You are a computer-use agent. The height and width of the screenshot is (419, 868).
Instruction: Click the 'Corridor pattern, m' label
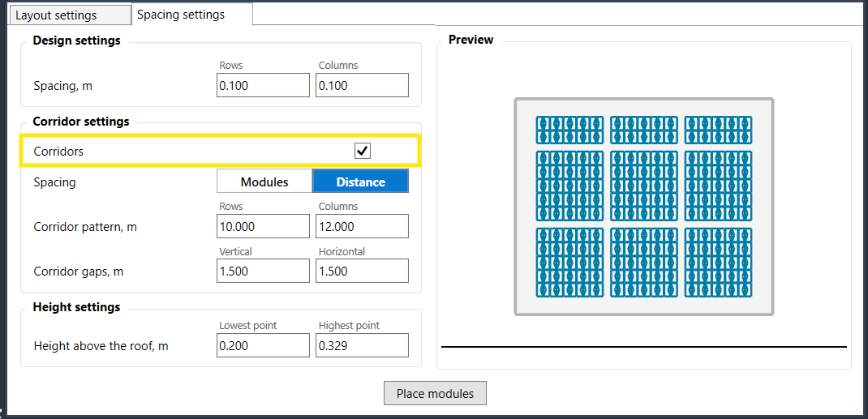coord(85,227)
